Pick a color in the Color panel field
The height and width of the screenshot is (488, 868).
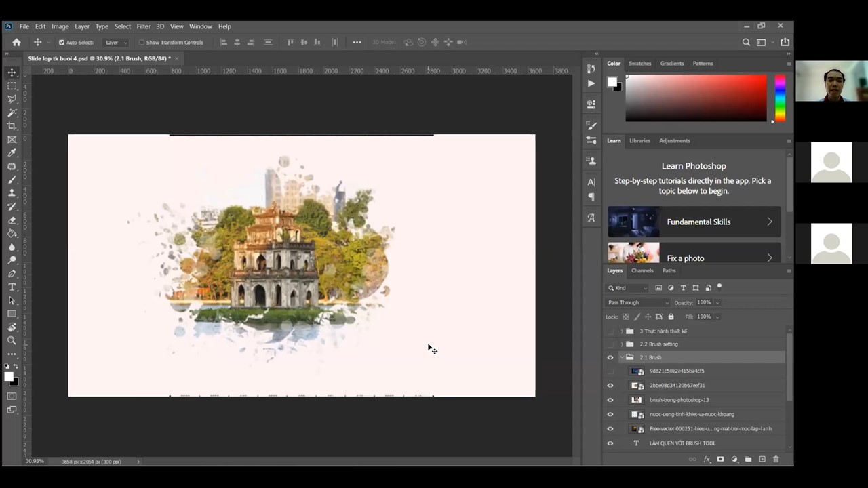pyautogui.click(x=696, y=98)
